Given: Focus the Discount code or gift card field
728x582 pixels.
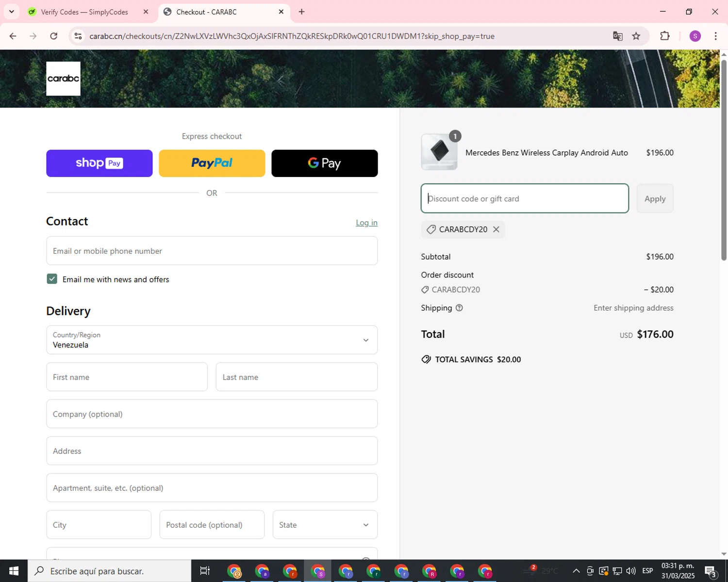Looking at the screenshot, I should [x=525, y=198].
